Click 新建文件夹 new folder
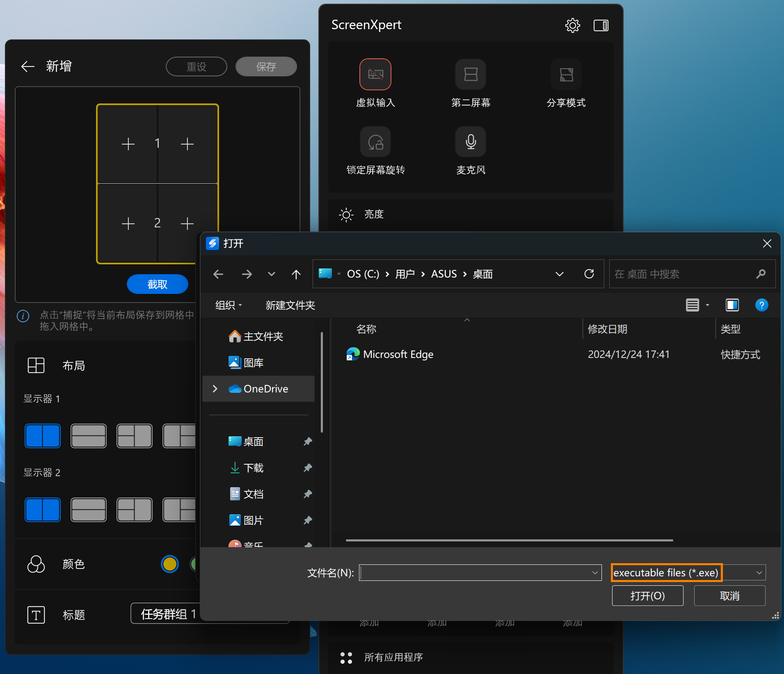Viewport: 784px width, 674px height. 290,305
